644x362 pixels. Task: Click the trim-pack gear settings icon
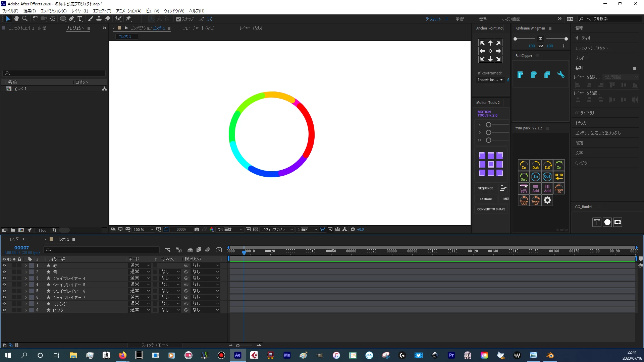point(547,200)
